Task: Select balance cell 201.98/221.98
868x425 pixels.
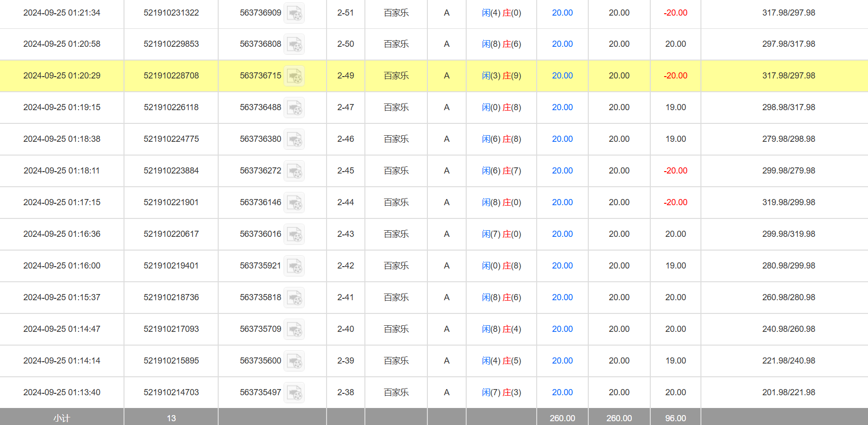Action: tap(788, 392)
